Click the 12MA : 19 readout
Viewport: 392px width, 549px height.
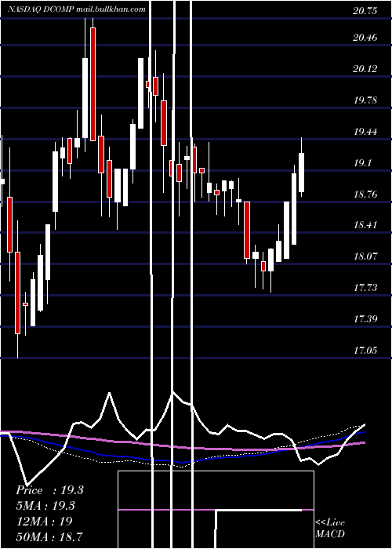(44, 522)
